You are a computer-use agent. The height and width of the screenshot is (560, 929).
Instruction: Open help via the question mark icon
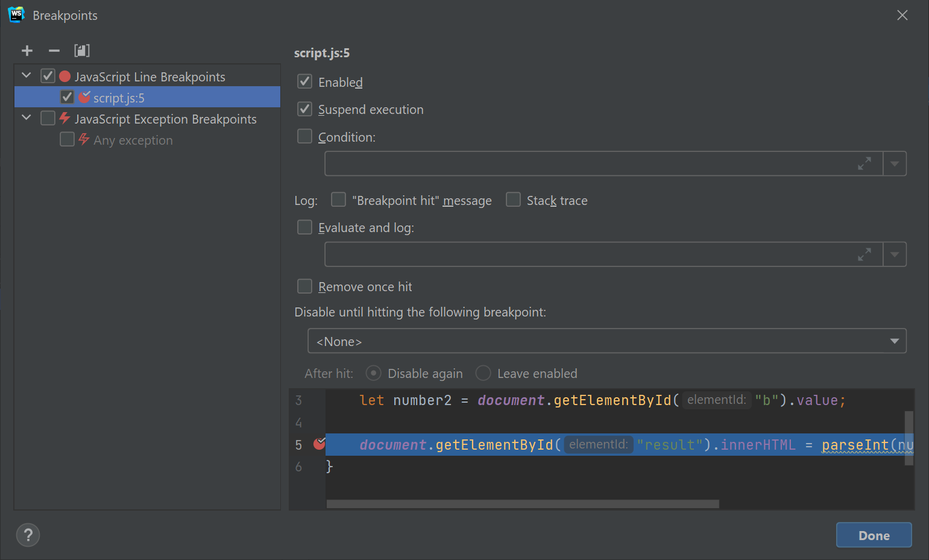[28, 535]
